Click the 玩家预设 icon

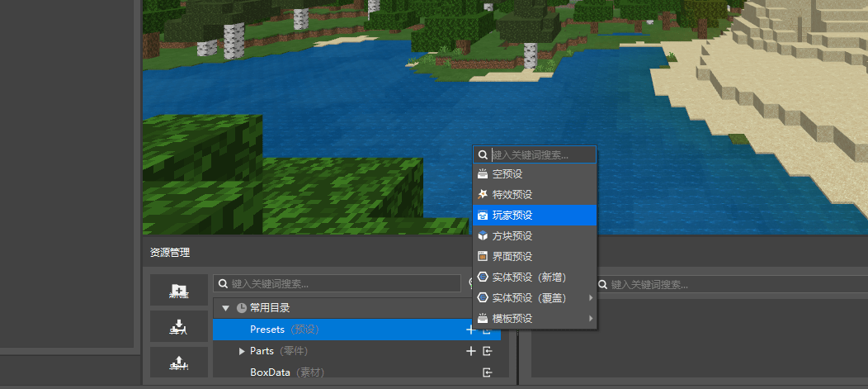pyautogui.click(x=483, y=216)
